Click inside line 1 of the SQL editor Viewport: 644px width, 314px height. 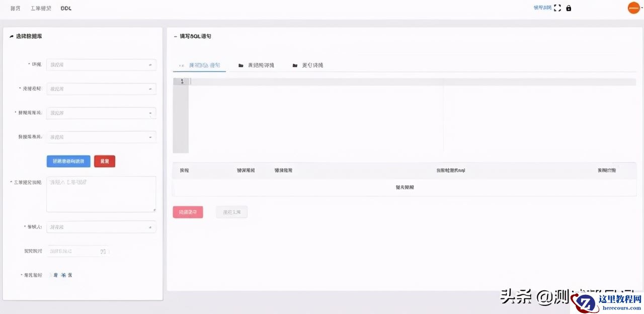(252, 81)
